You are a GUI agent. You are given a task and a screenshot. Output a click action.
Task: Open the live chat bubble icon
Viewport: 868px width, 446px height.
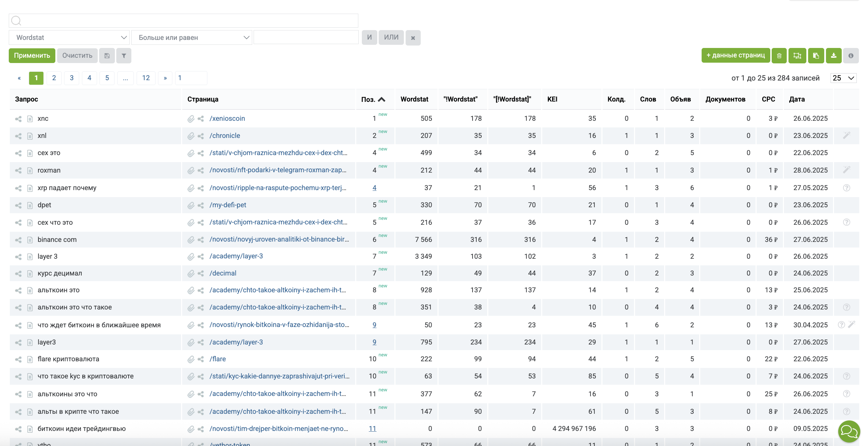tap(849, 431)
